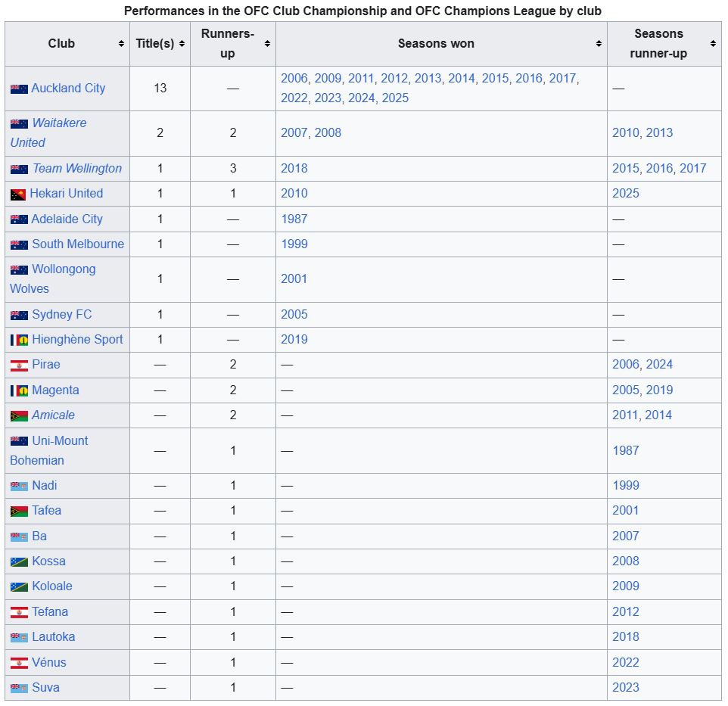Click the flag icon beside Team Wellington

pyautogui.click(x=19, y=169)
